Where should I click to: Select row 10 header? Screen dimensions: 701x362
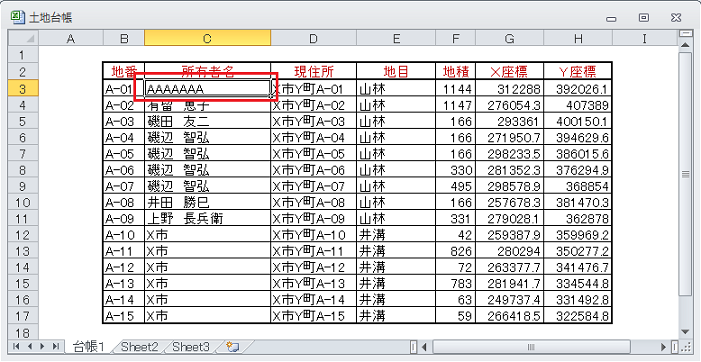click(x=23, y=202)
